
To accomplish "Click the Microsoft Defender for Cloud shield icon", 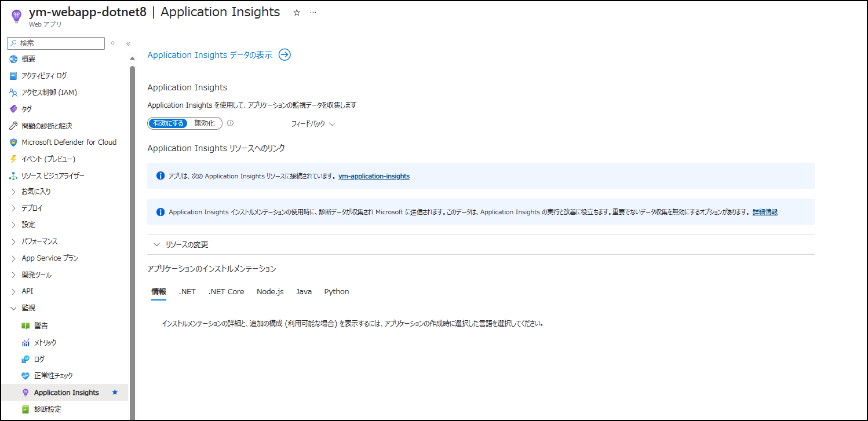I will 13,142.
